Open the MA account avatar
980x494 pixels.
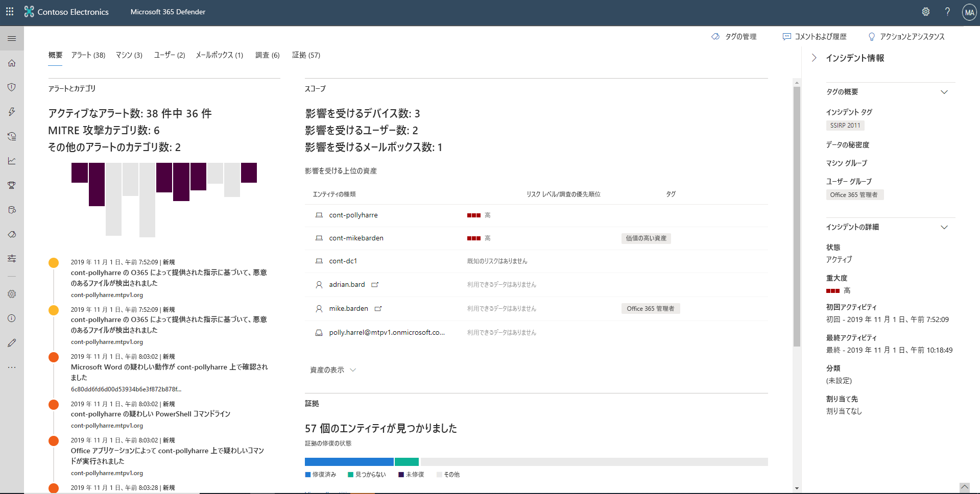969,12
